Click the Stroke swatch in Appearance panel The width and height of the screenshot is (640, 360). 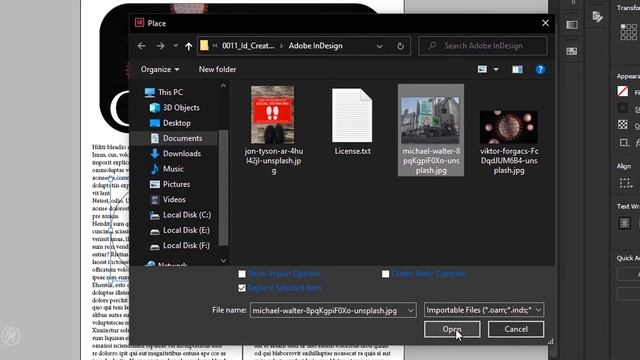[623, 108]
